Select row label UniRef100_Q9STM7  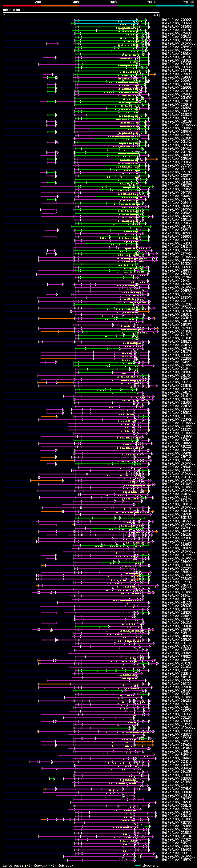point(177,200)
